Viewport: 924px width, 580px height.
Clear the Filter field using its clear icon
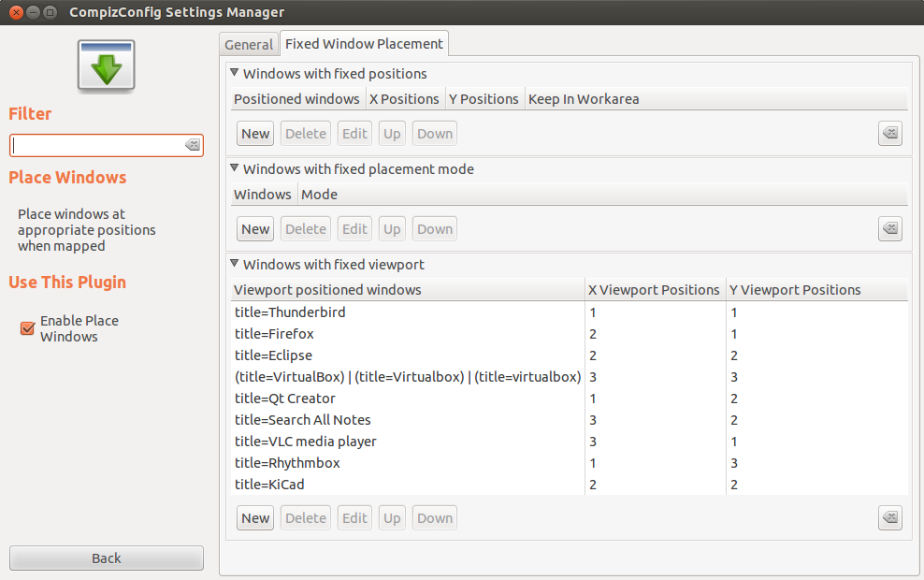click(x=191, y=145)
